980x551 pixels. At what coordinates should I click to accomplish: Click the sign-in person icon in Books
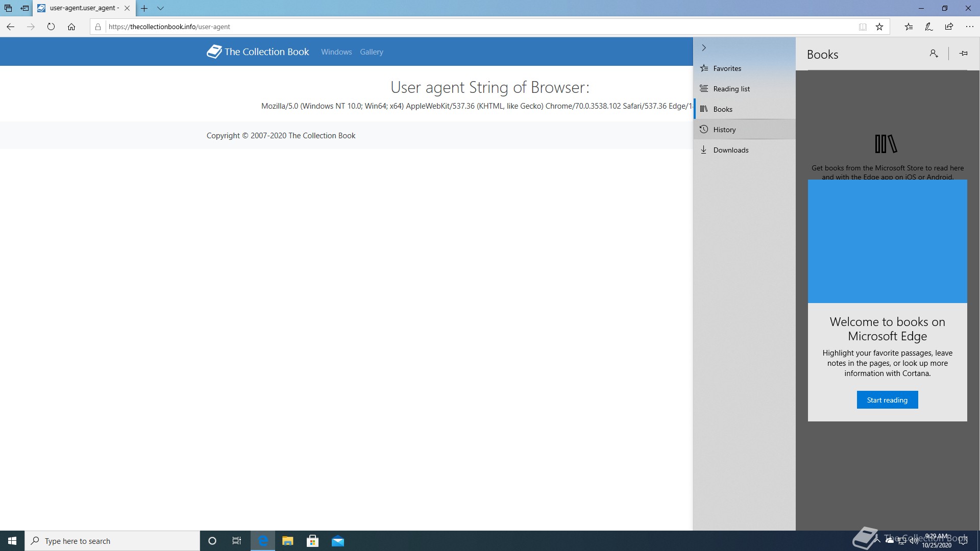coord(934,54)
